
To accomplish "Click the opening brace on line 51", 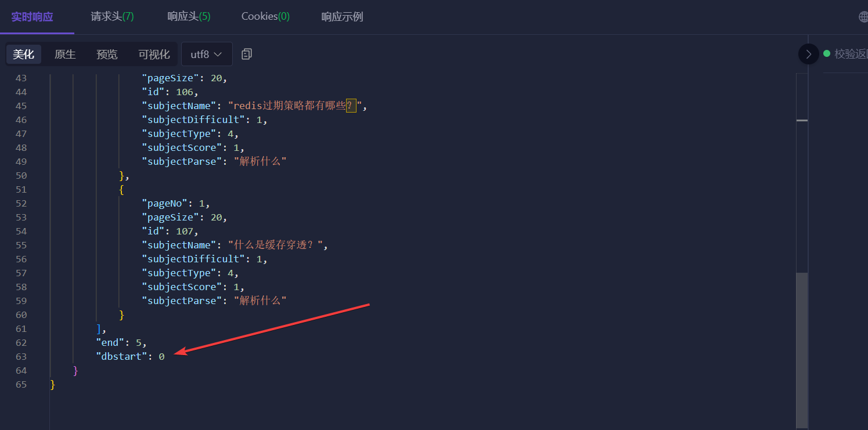I will pyautogui.click(x=121, y=189).
